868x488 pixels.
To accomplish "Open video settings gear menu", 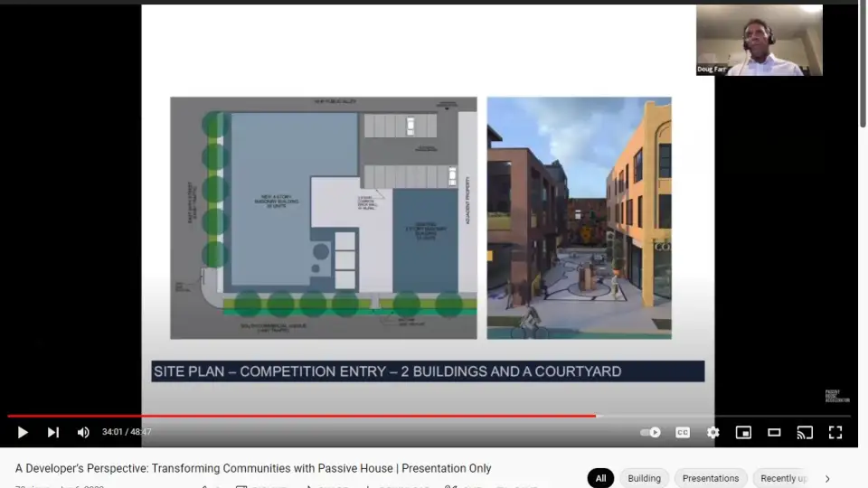I will pos(713,432).
